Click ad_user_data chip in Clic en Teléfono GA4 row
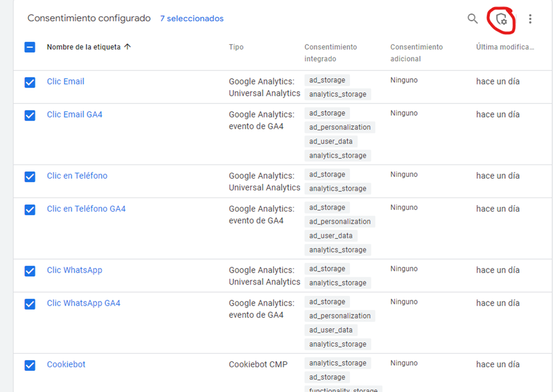 331,236
